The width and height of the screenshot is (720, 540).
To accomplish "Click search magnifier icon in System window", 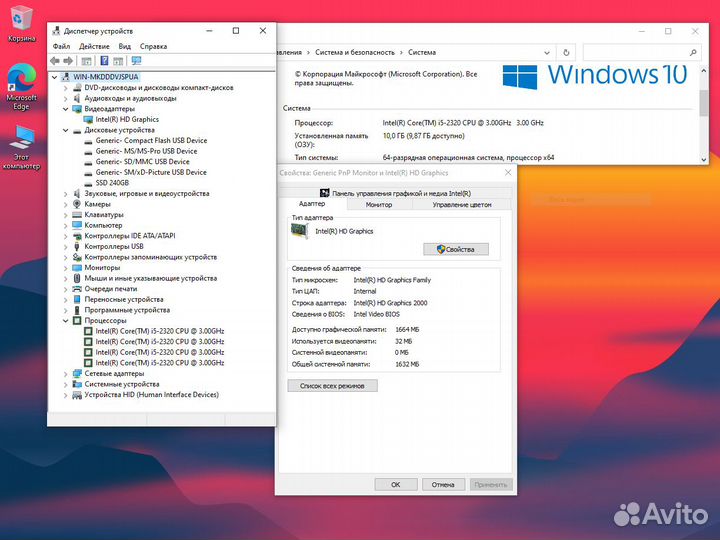I will click(693, 53).
